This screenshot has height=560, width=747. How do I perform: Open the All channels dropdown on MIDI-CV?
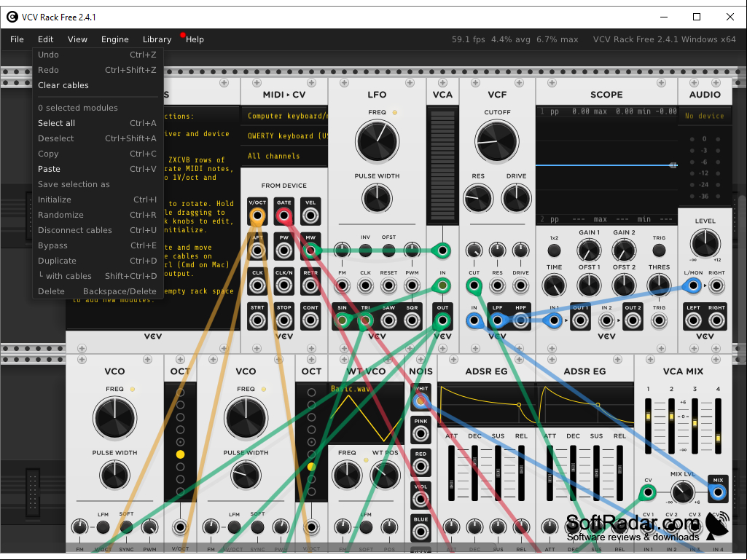point(285,156)
